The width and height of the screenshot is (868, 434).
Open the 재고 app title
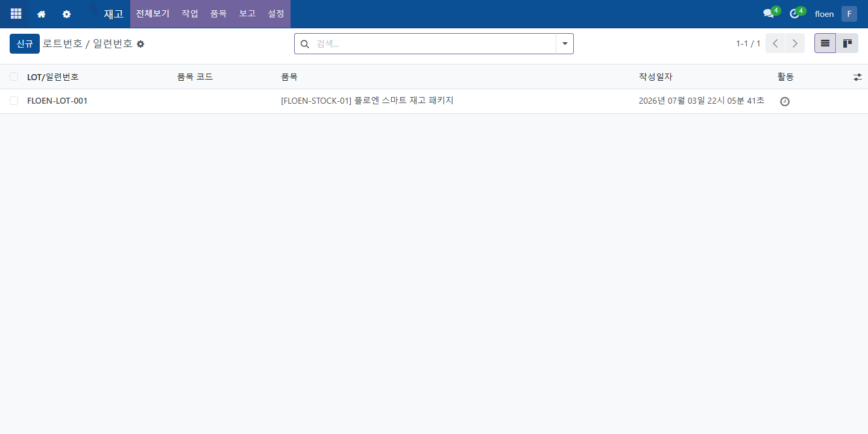pos(113,14)
